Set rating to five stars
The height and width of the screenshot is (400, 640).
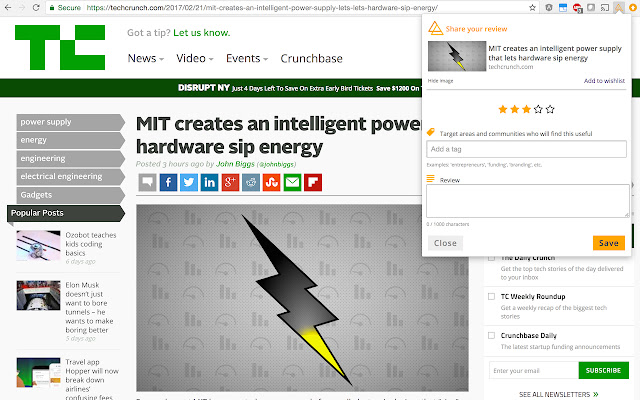pos(550,109)
